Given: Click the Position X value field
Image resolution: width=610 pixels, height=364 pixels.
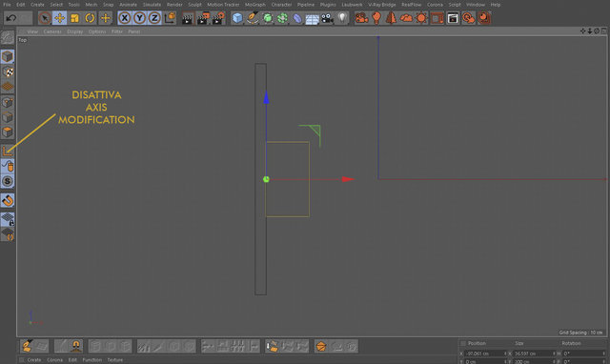Looking at the screenshot, I should pyautogui.click(x=483, y=354).
